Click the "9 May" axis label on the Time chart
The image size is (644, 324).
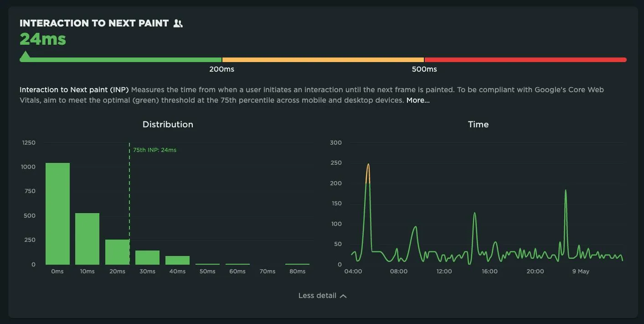point(580,271)
